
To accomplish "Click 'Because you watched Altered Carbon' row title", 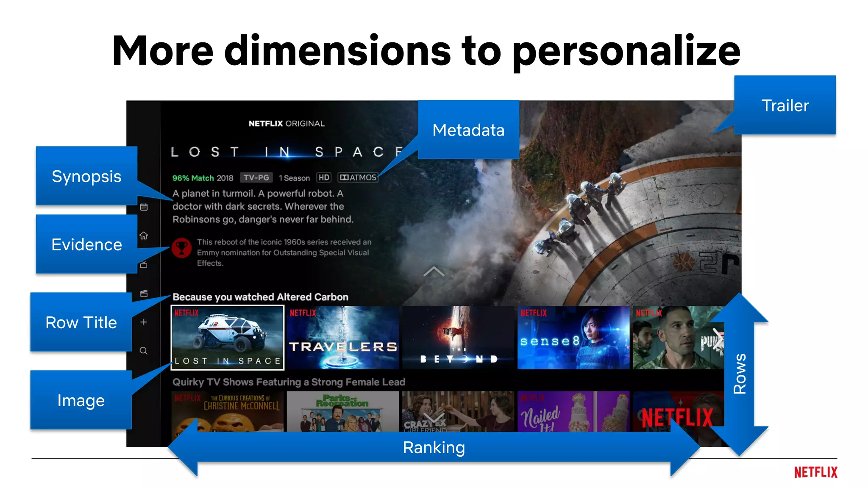I will [260, 297].
